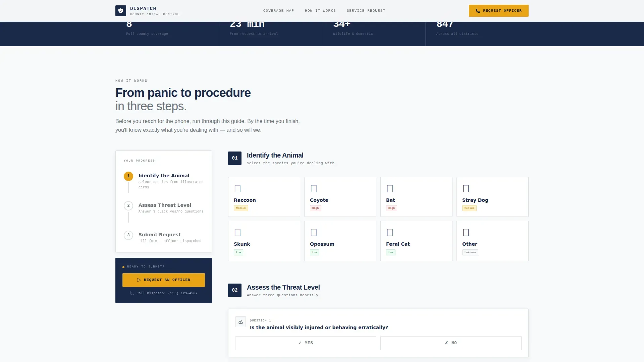
Task: Select the Bat species card
Action: (x=416, y=197)
